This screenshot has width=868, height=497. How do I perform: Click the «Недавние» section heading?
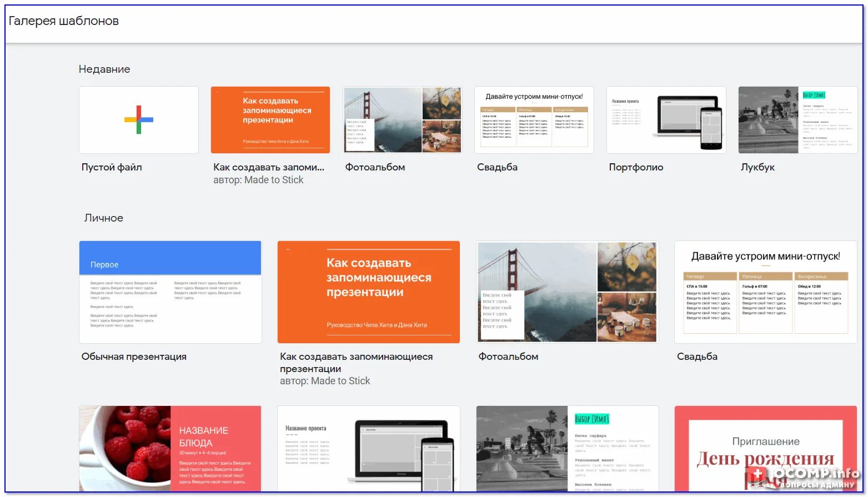pyautogui.click(x=104, y=69)
